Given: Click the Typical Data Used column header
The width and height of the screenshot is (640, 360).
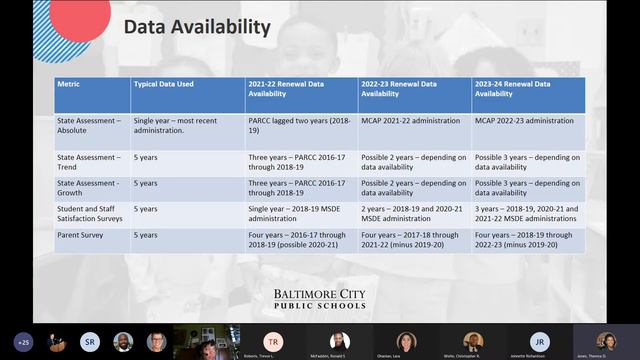Looking at the screenshot, I should pyautogui.click(x=188, y=95).
